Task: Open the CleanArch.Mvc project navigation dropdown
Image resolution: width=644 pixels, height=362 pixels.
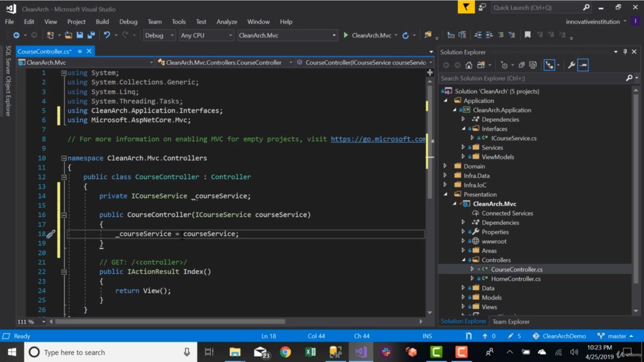Action: point(85,62)
